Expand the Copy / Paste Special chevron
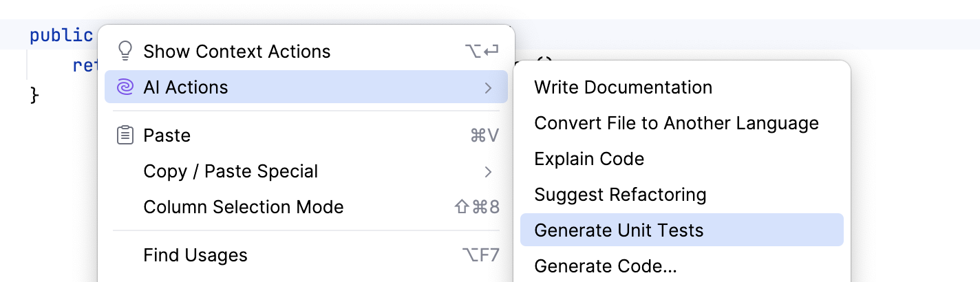The width and height of the screenshot is (980, 282). point(488,171)
